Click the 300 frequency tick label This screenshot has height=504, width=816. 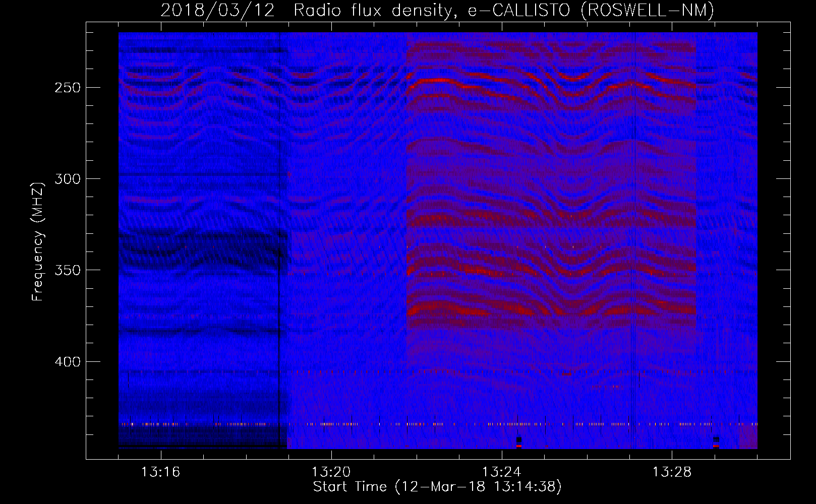(68, 179)
